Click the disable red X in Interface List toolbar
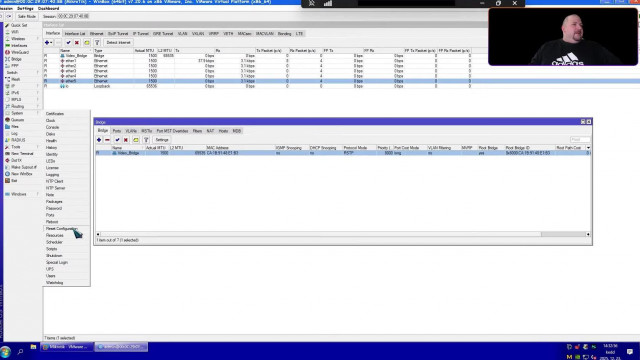The width and height of the screenshot is (640, 360). point(77,42)
